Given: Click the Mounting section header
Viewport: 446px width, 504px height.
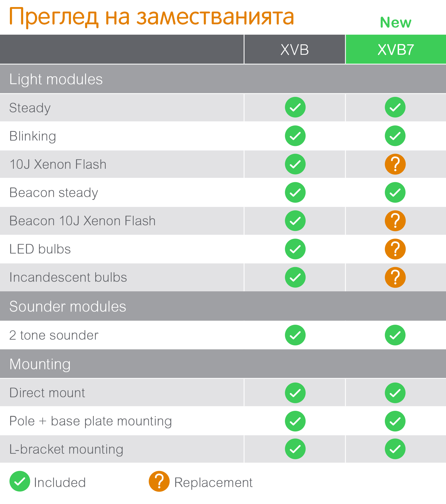Looking at the screenshot, I should point(223,364).
